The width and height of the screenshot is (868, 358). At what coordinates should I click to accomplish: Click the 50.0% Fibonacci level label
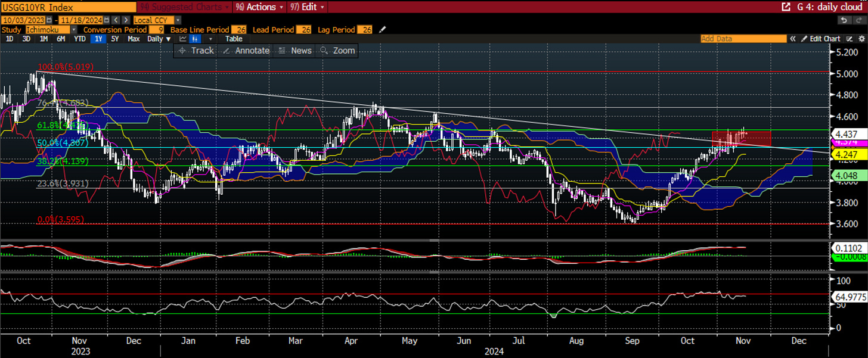click(63, 143)
